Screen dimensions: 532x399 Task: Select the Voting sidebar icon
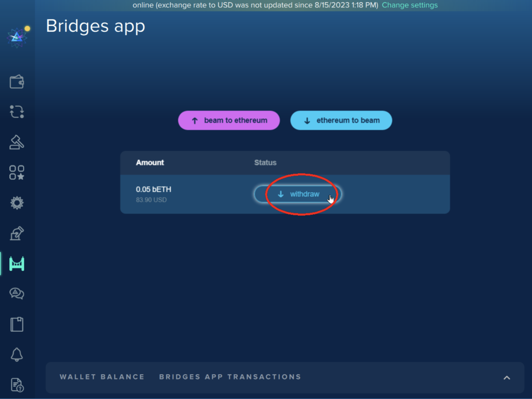click(x=17, y=233)
